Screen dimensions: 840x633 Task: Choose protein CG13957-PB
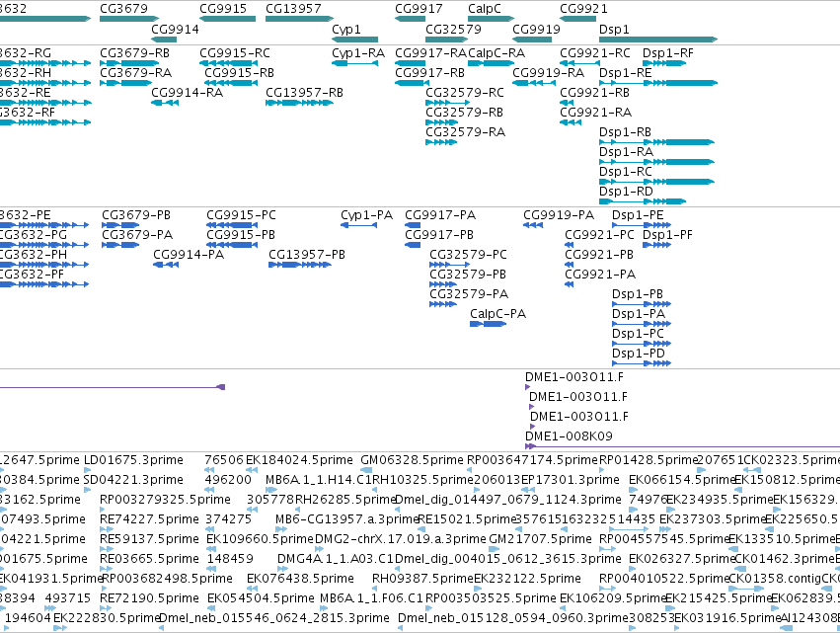(x=300, y=265)
